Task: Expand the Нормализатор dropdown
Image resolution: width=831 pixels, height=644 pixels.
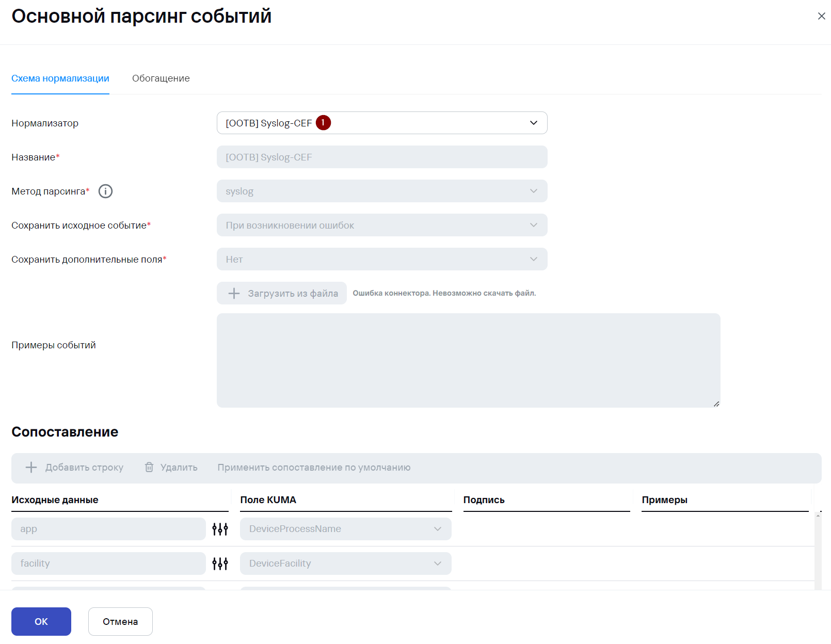Action: tap(382, 123)
